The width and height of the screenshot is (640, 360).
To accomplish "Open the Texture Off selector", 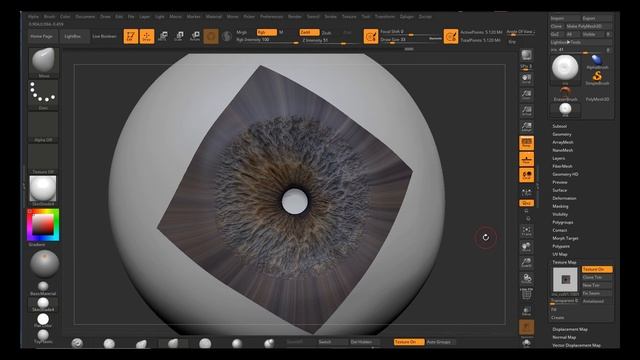I will (x=43, y=158).
